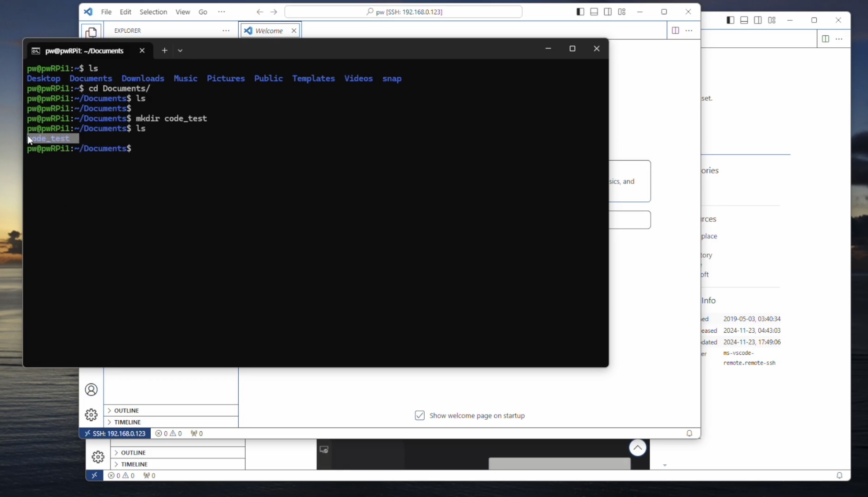The width and height of the screenshot is (868, 497).
Task: Switch to the Welcome editor tab
Action: tap(269, 30)
